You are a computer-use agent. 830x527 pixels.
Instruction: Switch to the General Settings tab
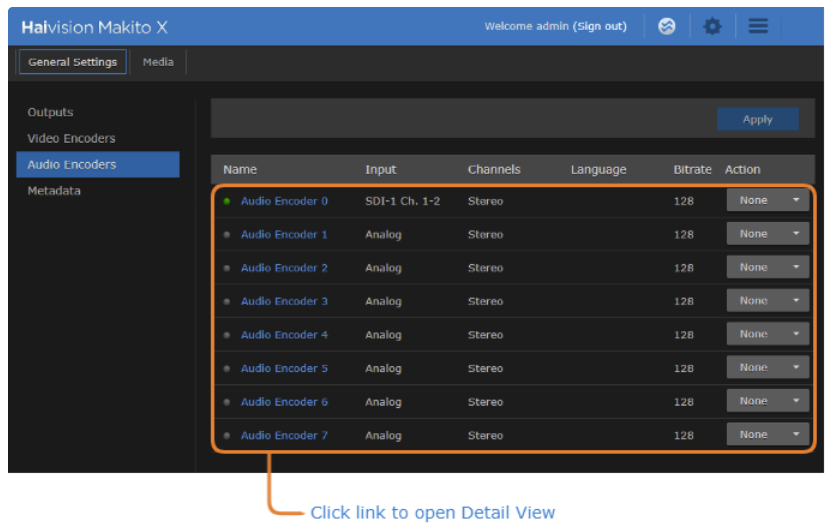pos(73,62)
